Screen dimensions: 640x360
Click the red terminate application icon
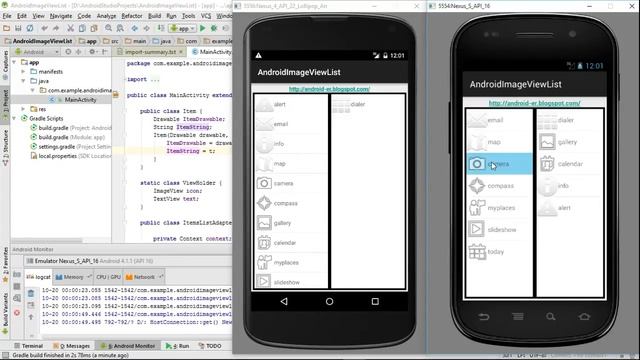pos(17,313)
